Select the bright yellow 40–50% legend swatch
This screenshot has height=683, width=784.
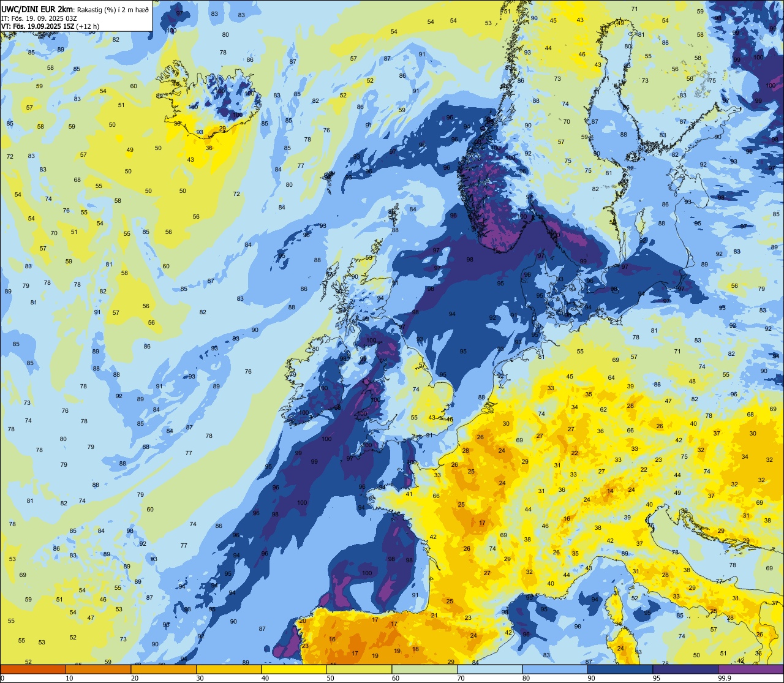click(294, 670)
